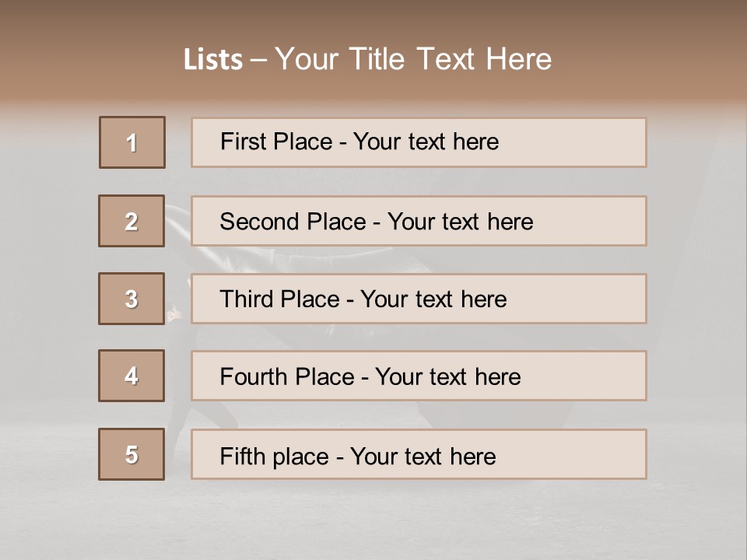Click the Fifth place text bar
Screen dimensions: 747x560
pos(419,454)
